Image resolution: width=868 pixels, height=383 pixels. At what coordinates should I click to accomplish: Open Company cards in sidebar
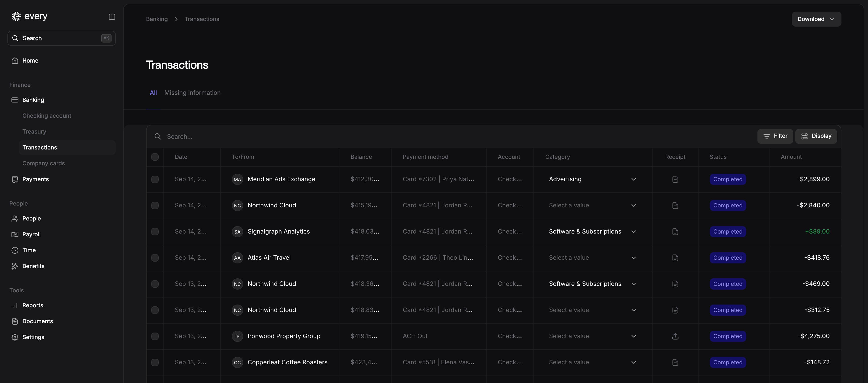43,163
